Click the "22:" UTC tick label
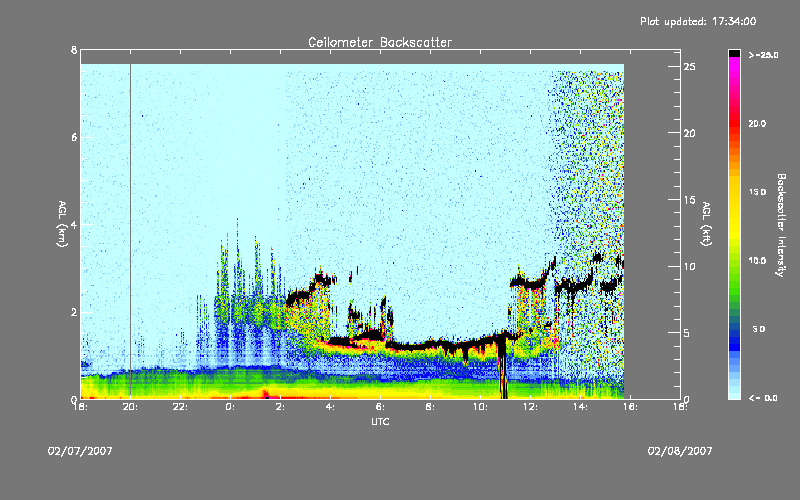The height and width of the screenshot is (500, 800). (x=180, y=407)
